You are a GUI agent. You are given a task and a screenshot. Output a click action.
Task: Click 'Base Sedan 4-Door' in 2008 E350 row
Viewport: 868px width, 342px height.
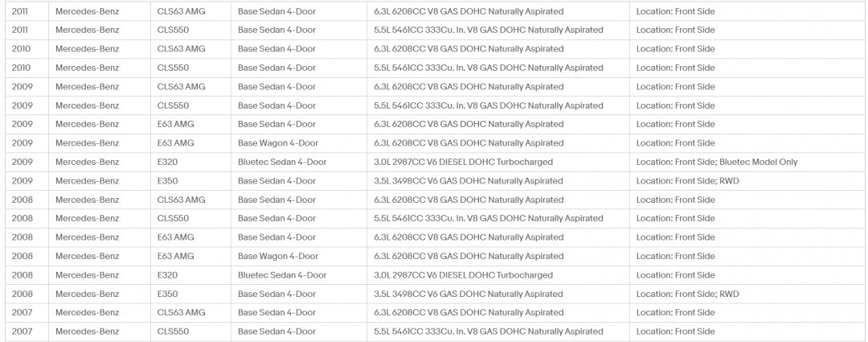[x=276, y=294]
